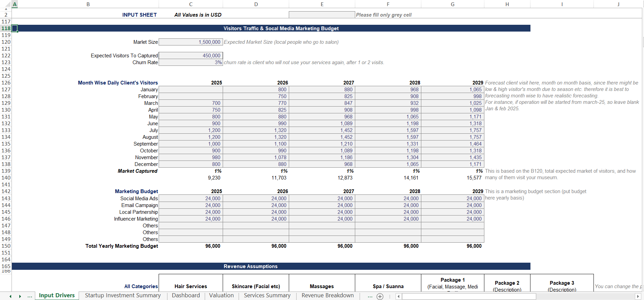The height and width of the screenshot is (300, 644).
Task: Select July 2027 visitors value 1,452
Action: [x=322, y=130]
